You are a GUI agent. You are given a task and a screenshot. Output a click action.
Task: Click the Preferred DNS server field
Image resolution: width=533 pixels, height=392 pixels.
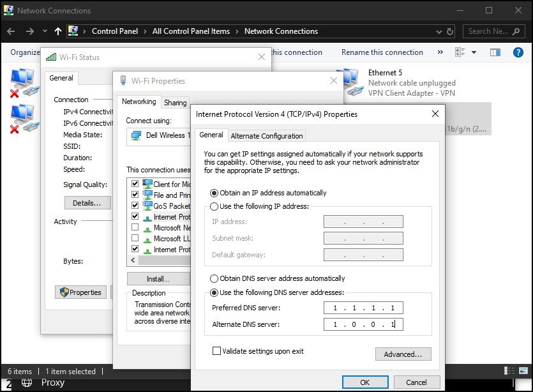click(x=363, y=308)
